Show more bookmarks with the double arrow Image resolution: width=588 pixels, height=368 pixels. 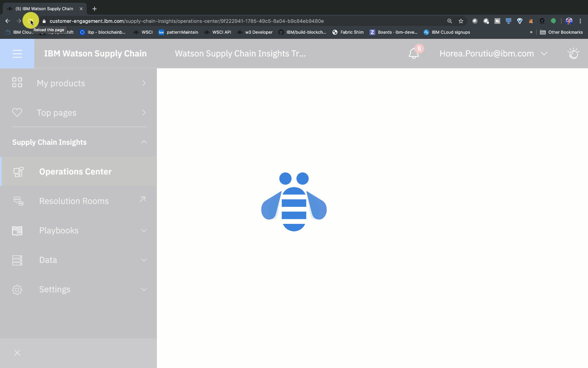tap(531, 32)
